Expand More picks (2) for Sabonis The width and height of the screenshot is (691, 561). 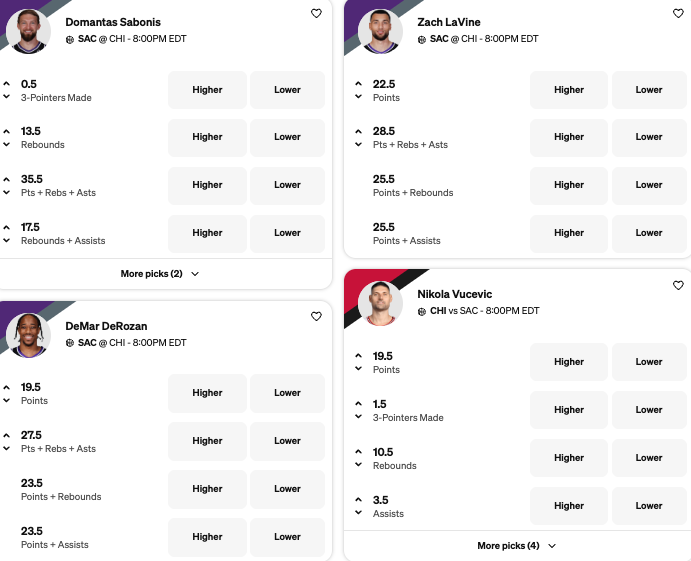coord(160,274)
